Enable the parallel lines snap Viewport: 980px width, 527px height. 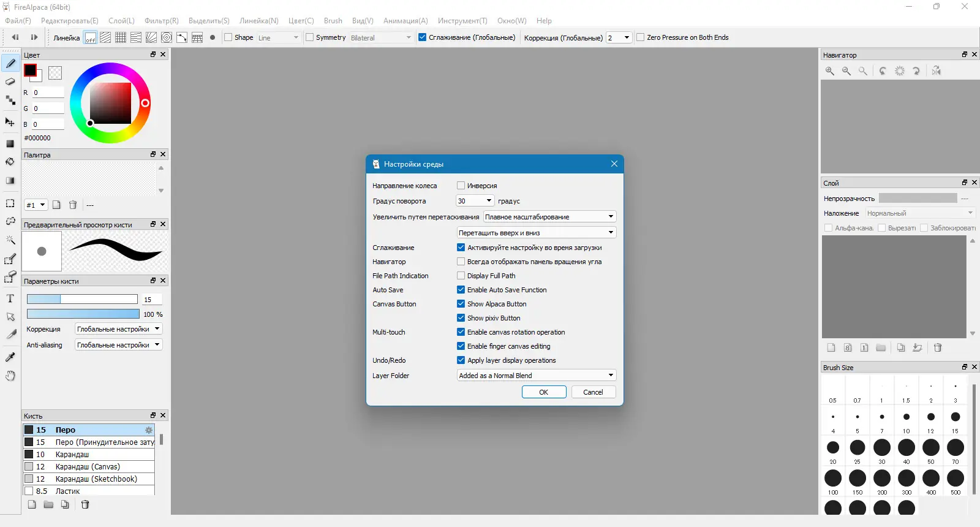(105, 37)
